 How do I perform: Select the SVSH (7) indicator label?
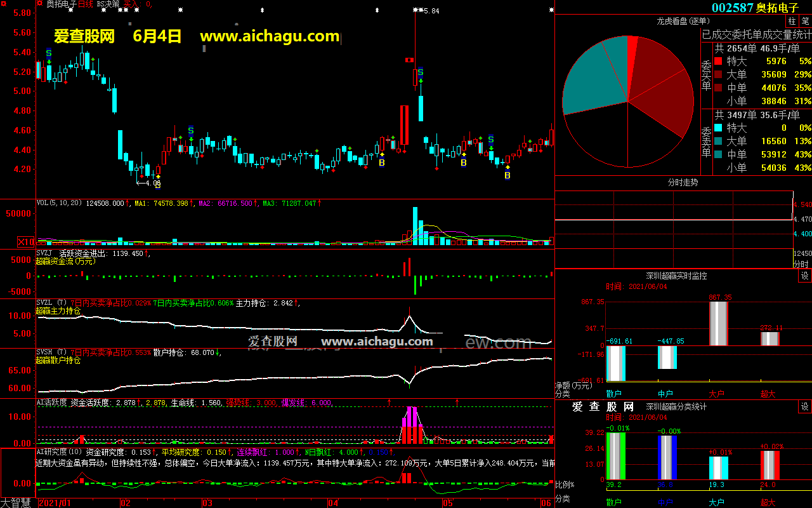pyautogui.click(x=52, y=352)
